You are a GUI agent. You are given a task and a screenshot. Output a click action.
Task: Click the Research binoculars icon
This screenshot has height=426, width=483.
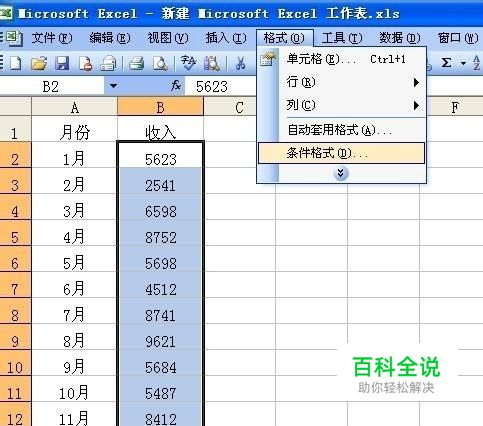point(212,63)
